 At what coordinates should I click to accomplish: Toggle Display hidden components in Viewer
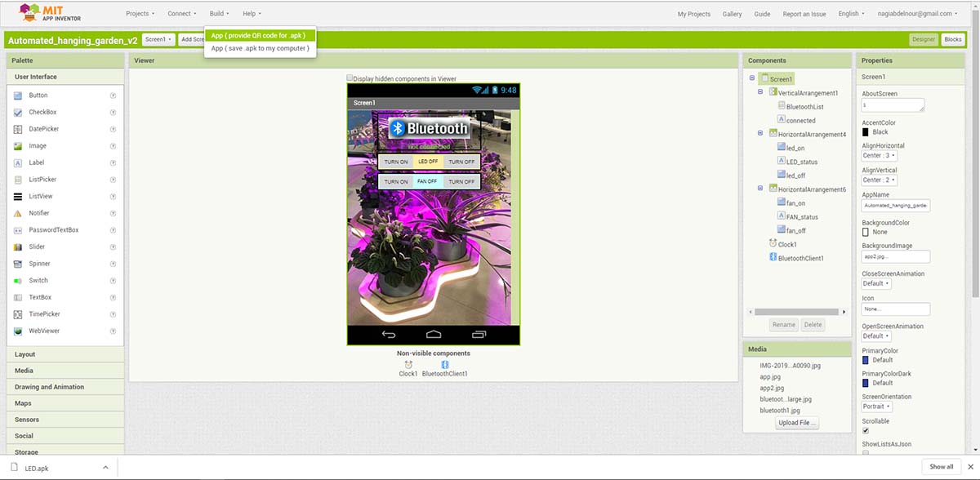click(x=350, y=78)
